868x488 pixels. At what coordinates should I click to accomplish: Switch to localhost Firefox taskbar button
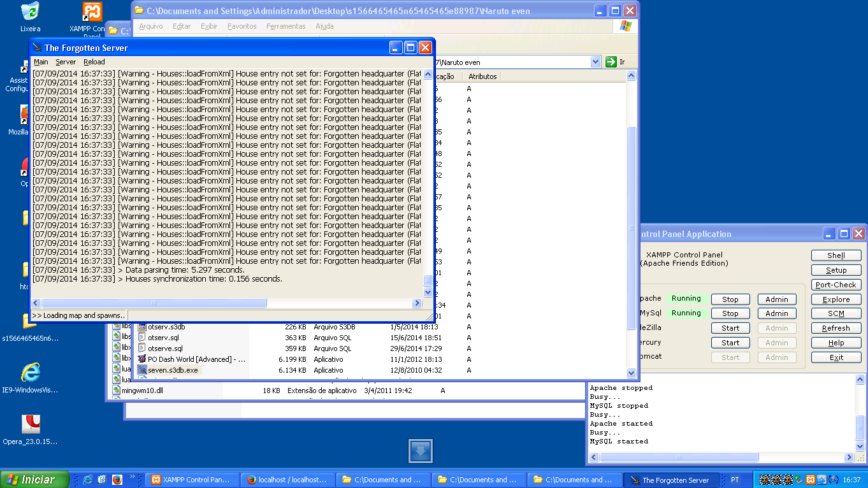pos(288,480)
